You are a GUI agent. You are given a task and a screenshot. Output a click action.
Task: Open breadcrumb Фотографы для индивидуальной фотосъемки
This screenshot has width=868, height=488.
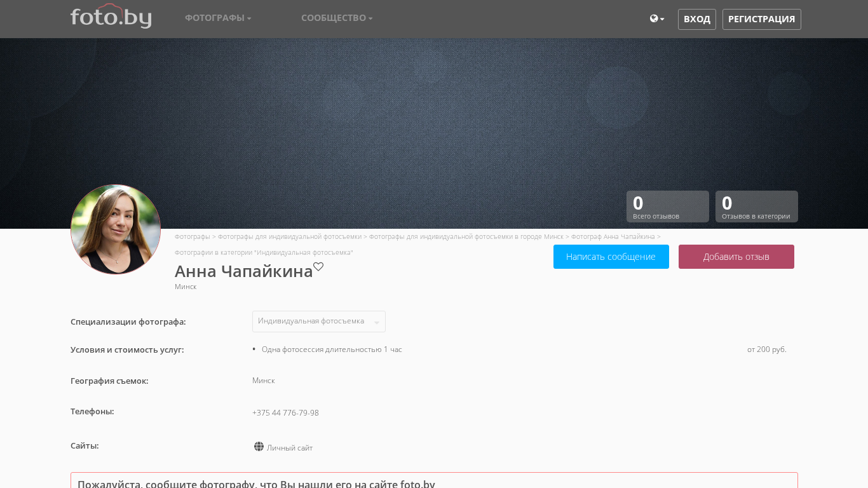pos(289,237)
